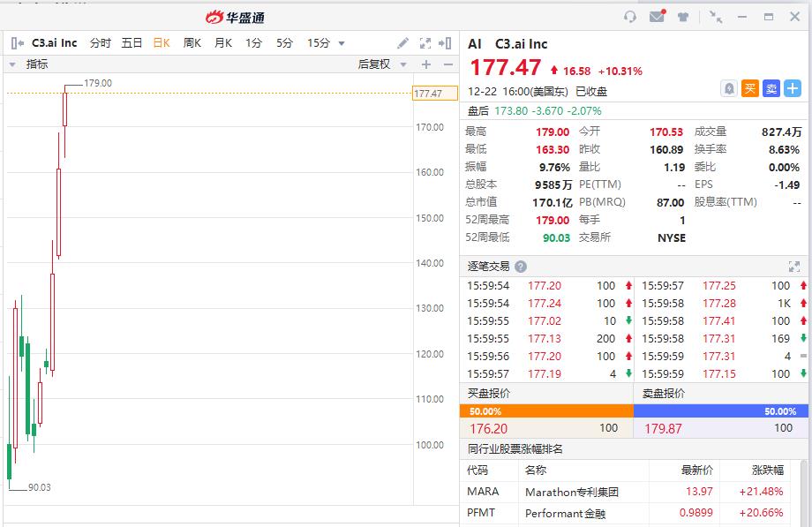Screen dimensions: 812x527
Task: Click the compact window shrink icon
Action: (716, 17)
